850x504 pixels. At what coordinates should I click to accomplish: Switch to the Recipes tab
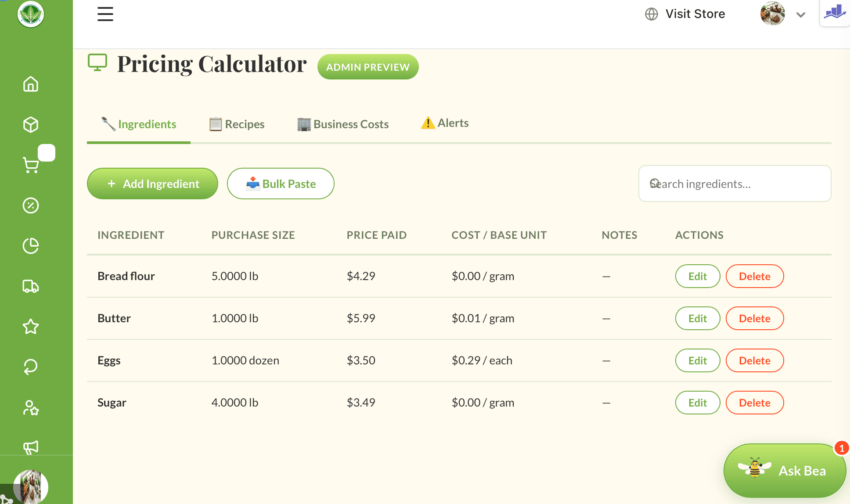click(237, 124)
